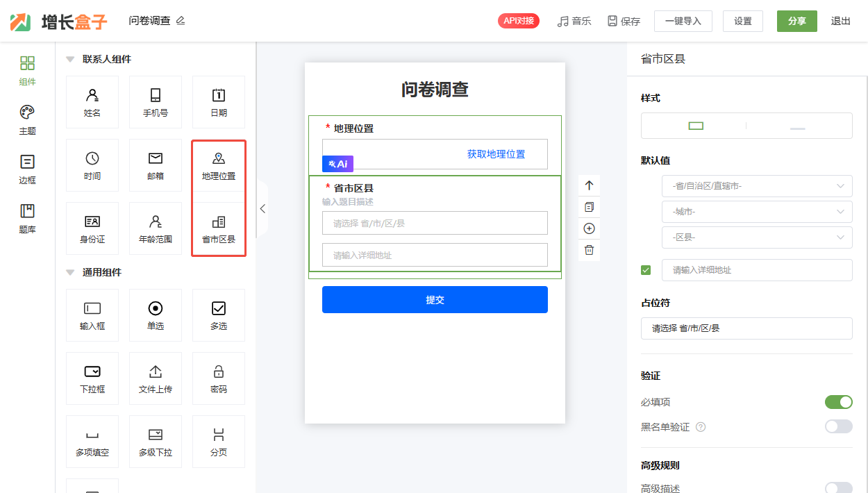Add the 时间 time component

click(x=92, y=165)
